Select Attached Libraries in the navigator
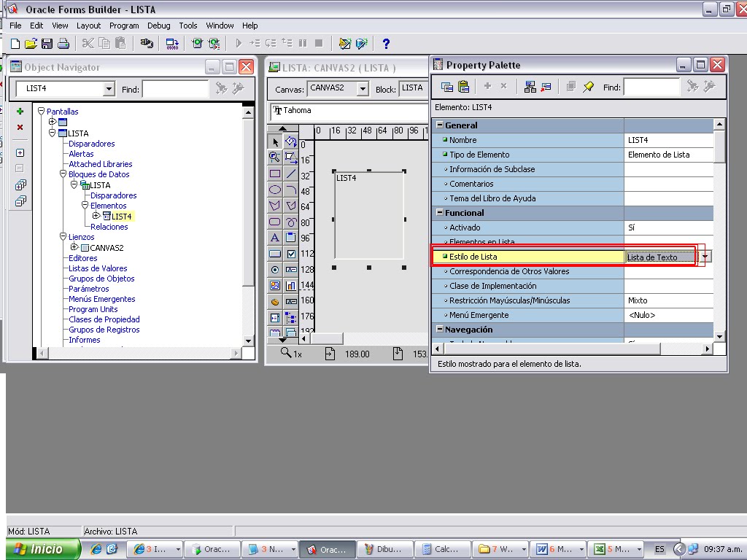 101,164
